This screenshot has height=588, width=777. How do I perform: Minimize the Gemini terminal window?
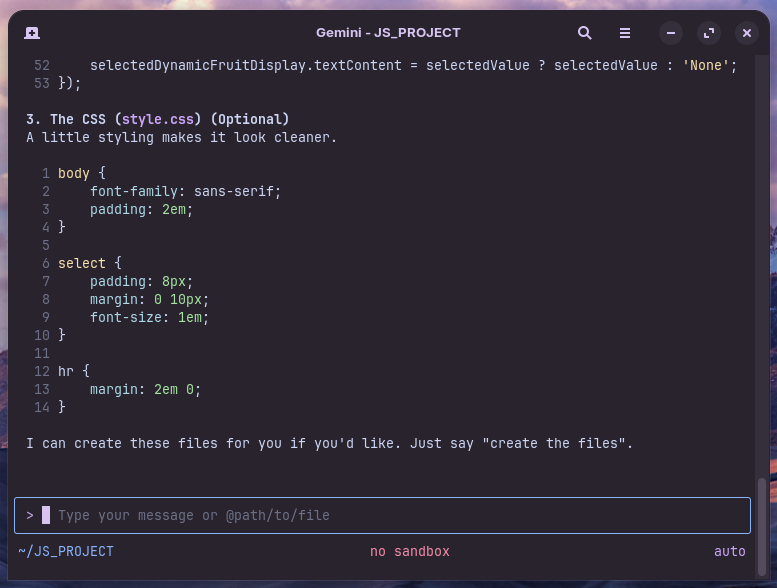tap(671, 33)
